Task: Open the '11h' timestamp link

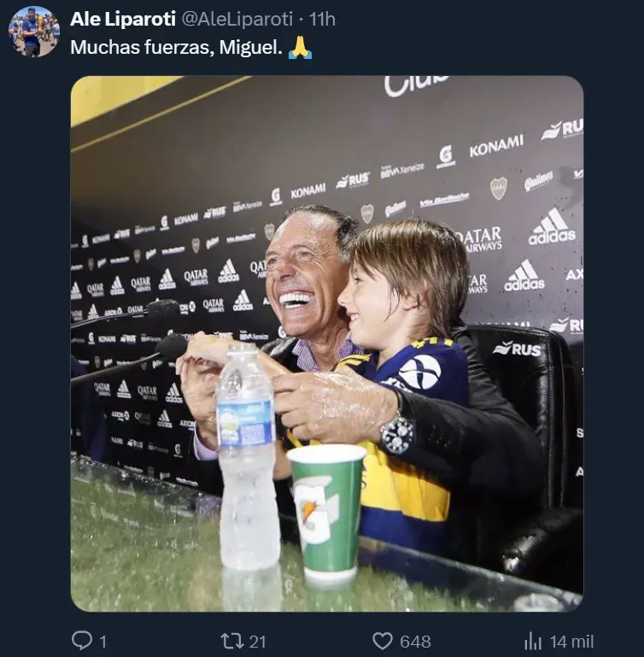Action: [x=322, y=19]
